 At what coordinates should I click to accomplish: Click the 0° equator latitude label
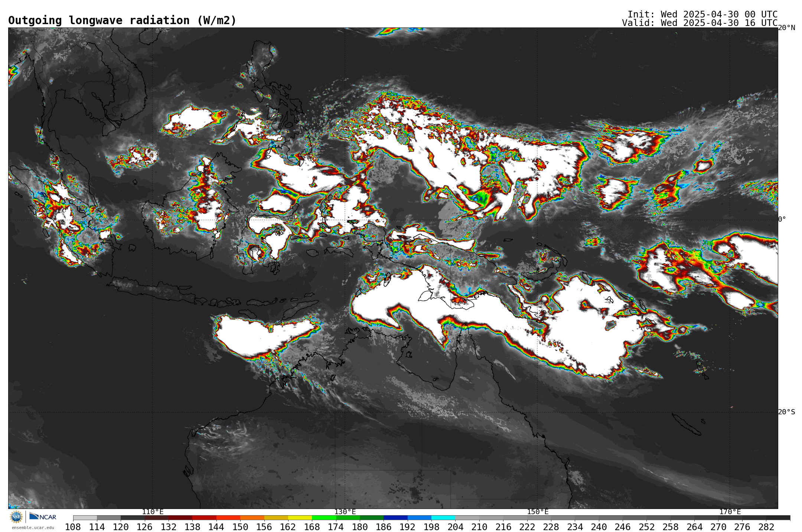[x=782, y=219]
